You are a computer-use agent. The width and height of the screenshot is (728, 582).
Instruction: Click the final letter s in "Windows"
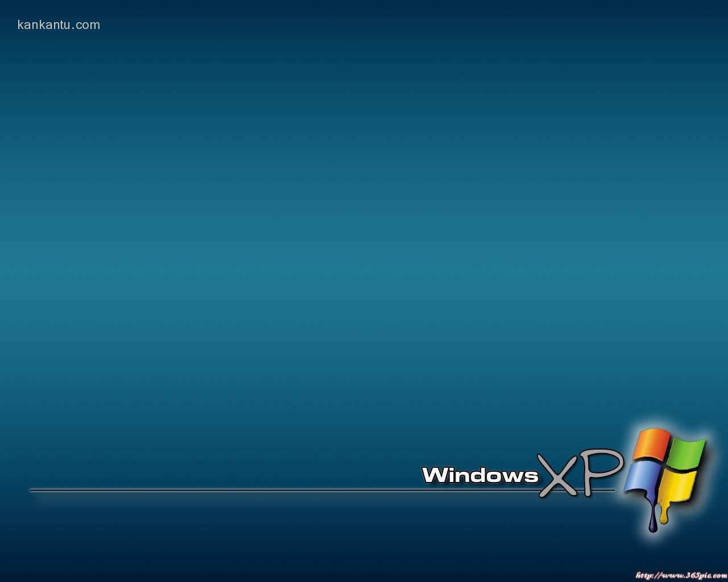click(531, 476)
